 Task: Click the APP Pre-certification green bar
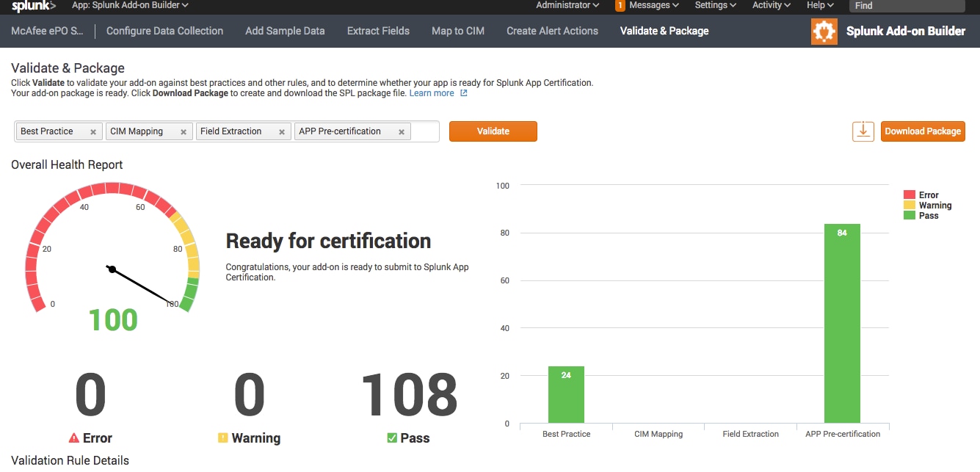tap(842, 324)
